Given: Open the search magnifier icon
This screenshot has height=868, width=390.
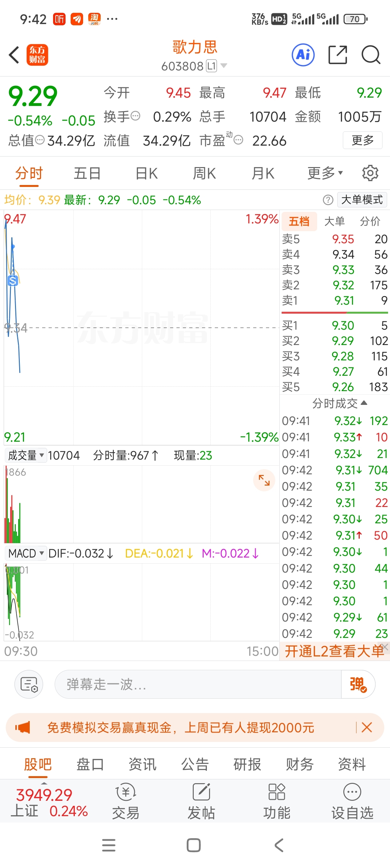Looking at the screenshot, I should tap(371, 55).
